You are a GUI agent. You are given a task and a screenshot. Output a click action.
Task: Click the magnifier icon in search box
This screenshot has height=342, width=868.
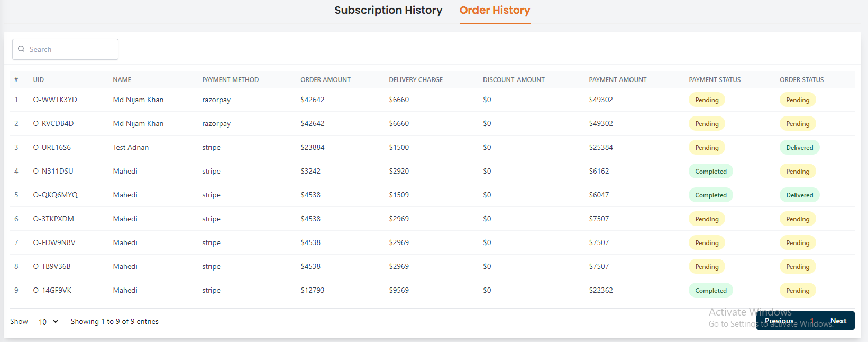pos(21,49)
